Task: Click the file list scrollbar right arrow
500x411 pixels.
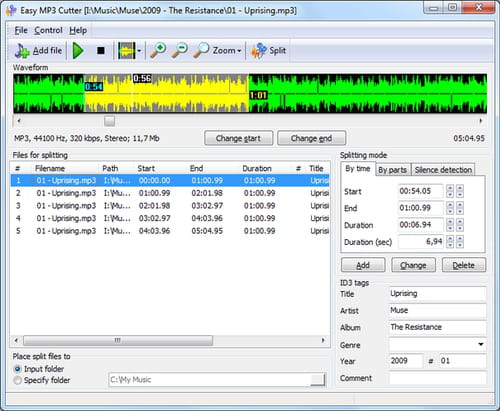Action: (x=323, y=340)
